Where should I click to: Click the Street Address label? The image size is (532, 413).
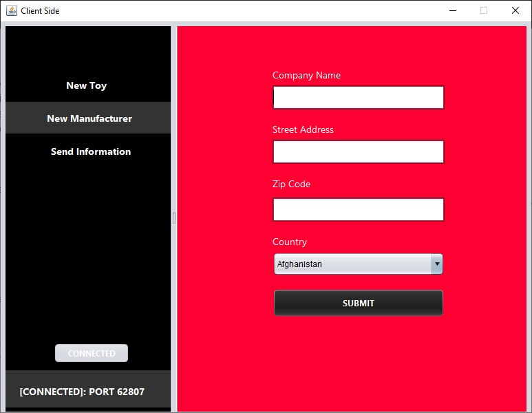(303, 129)
